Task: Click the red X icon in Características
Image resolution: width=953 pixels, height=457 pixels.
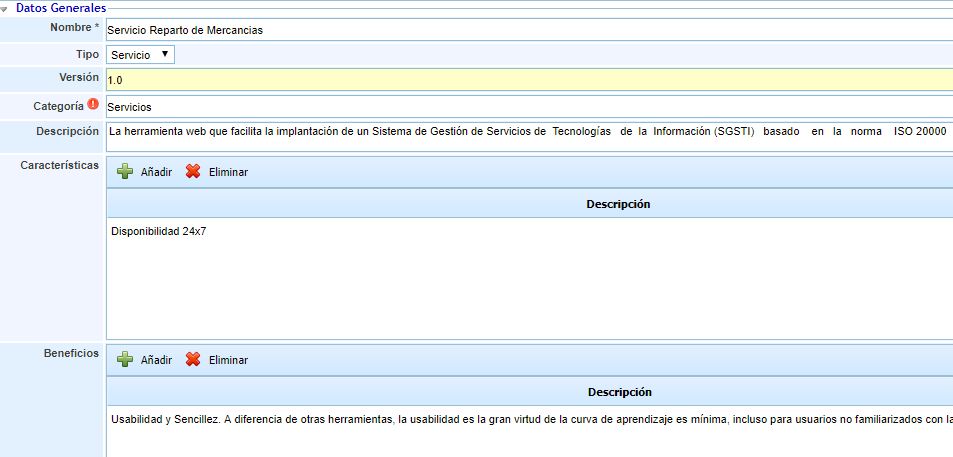Action: click(193, 172)
